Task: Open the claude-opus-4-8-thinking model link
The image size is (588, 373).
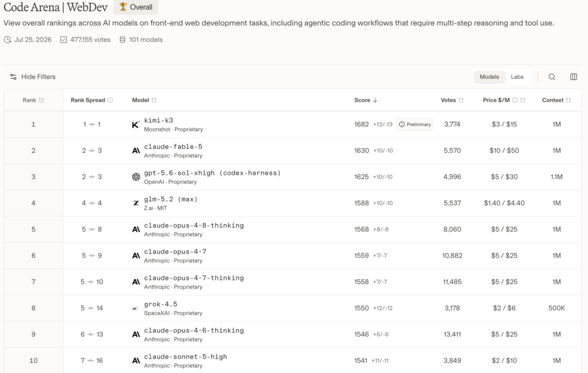Action: click(194, 225)
